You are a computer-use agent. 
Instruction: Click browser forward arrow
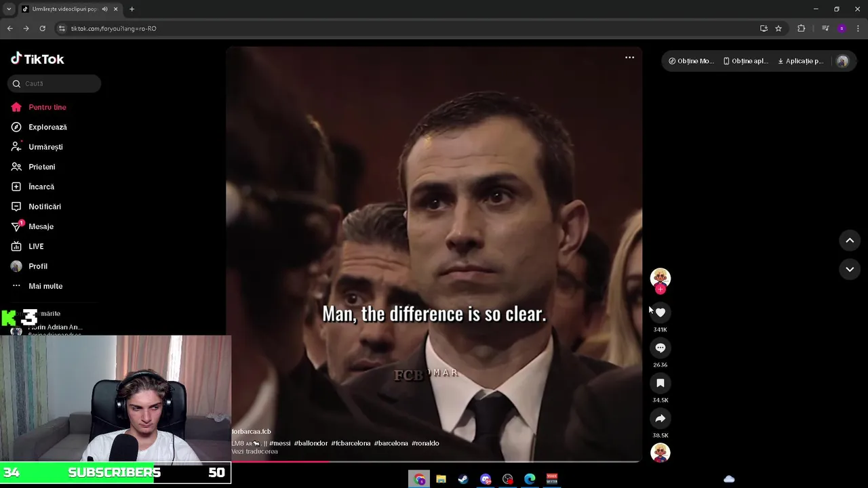[x=26, y=28]
